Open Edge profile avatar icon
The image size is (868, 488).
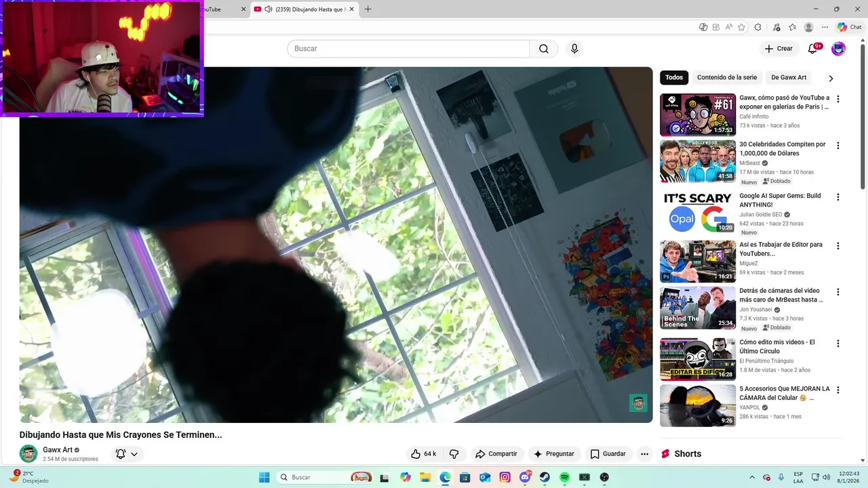tap(808, 27)
